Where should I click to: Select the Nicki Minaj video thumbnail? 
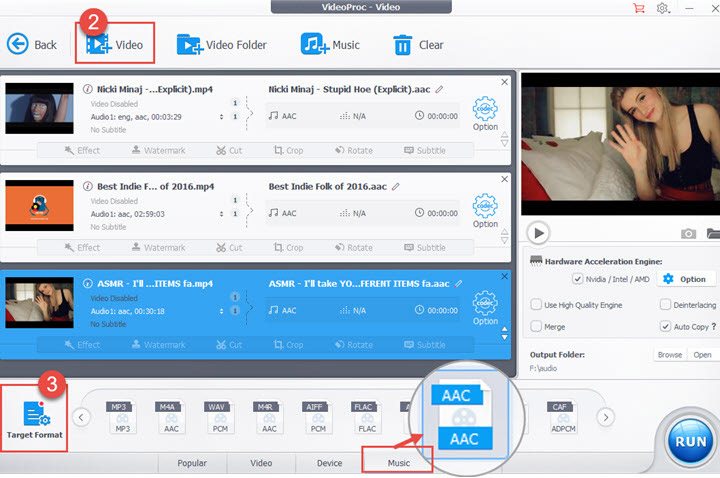pyautogui.click(x=39, y=108)
